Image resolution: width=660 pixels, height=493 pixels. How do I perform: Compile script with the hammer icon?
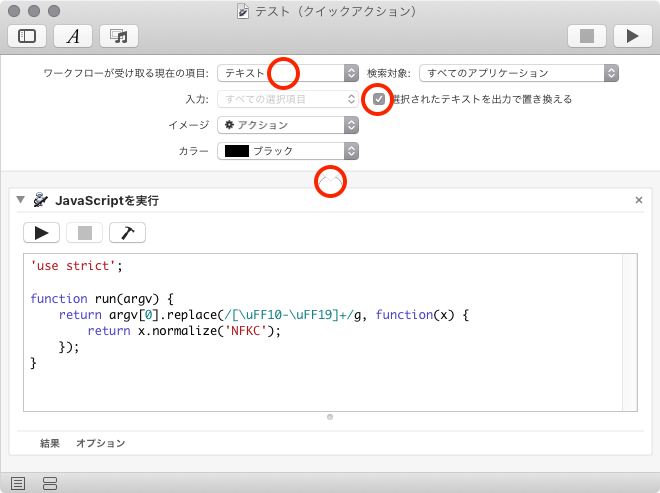(127, 233)
